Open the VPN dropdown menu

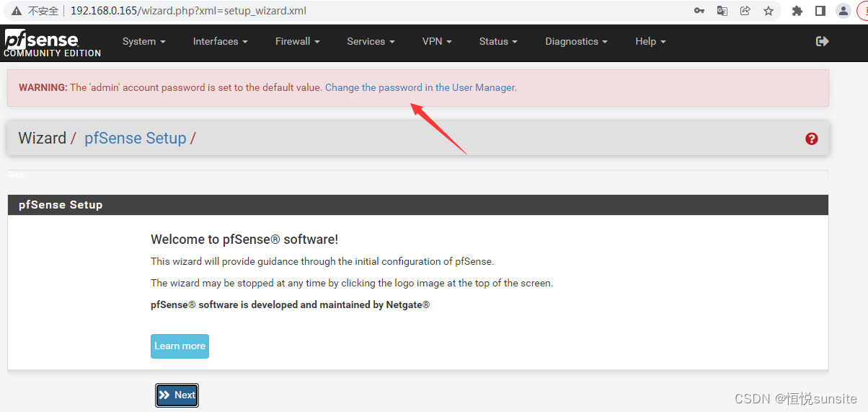pyautogui.click(x=437, y=41)
